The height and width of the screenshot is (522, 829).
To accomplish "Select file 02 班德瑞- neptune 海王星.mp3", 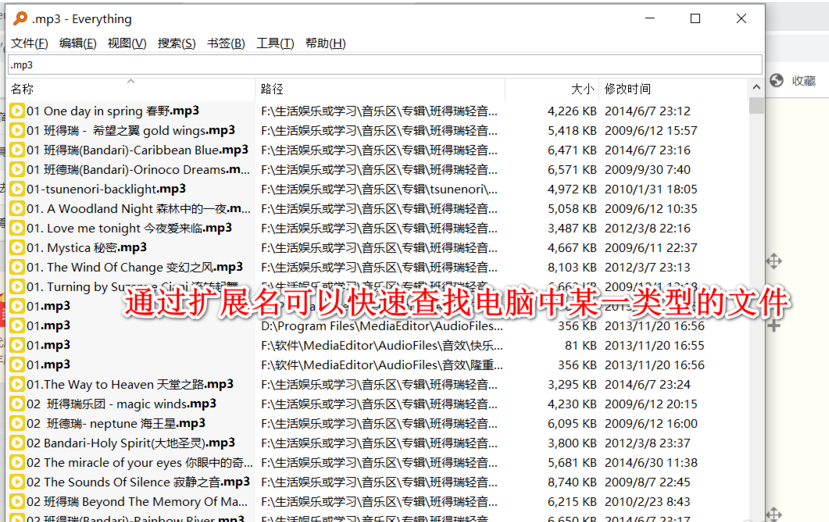I will coord(116,424).
